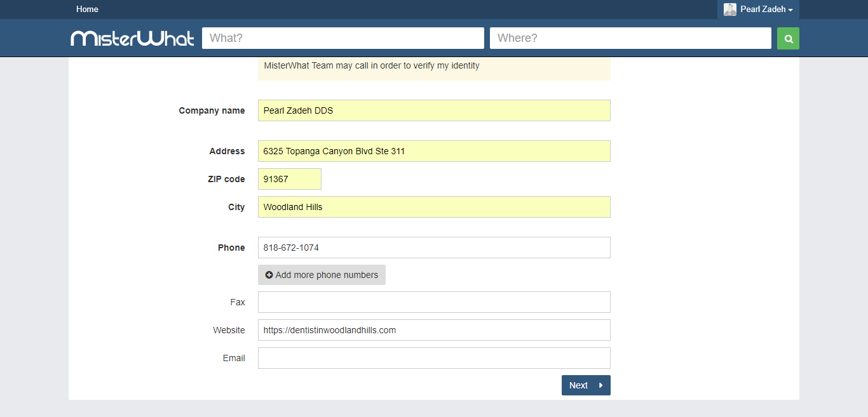Click the Address label
Viewport: 868px width, 417px height.
(x=227, y=151)
